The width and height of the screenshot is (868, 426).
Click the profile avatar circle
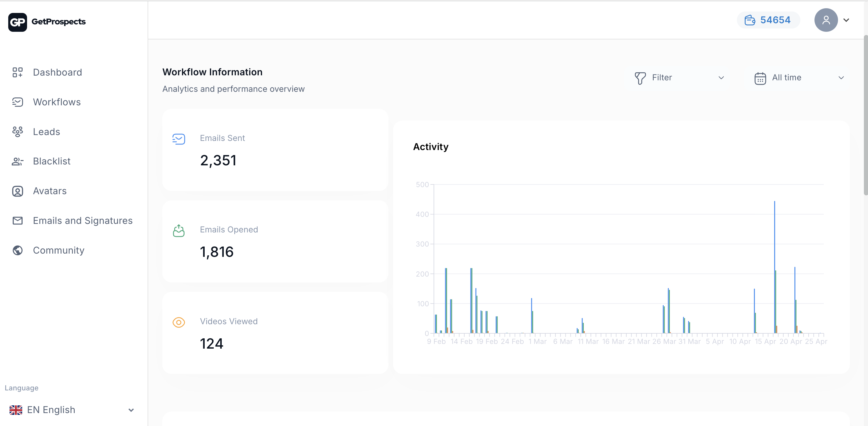(x=826, y=20)
